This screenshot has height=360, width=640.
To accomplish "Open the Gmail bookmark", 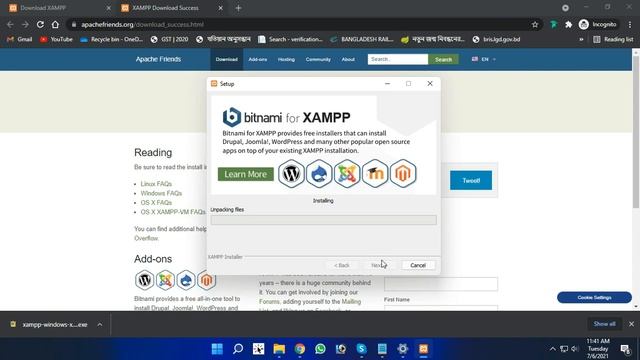I will 20,40.
